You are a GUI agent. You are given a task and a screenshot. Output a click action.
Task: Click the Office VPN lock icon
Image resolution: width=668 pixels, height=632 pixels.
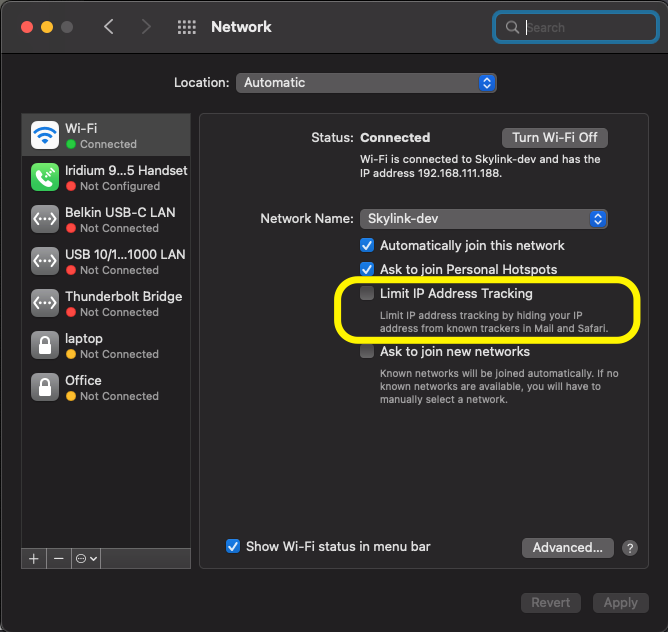coord(45,387)
